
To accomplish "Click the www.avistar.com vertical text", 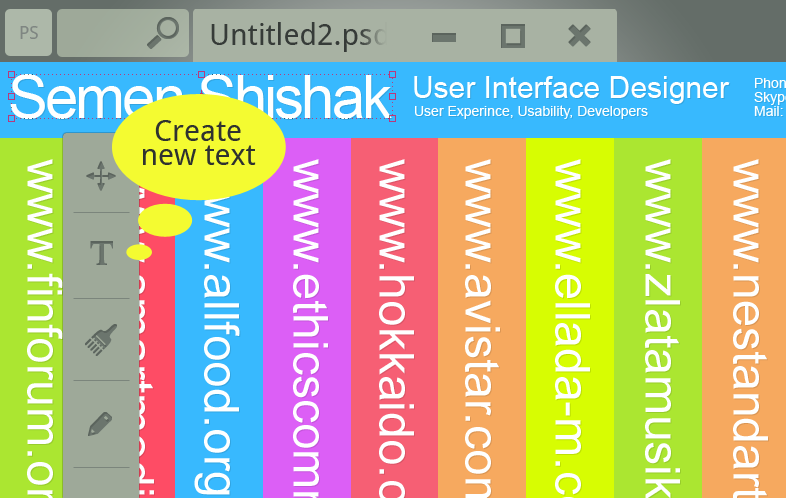I will (x=482, y=328).
